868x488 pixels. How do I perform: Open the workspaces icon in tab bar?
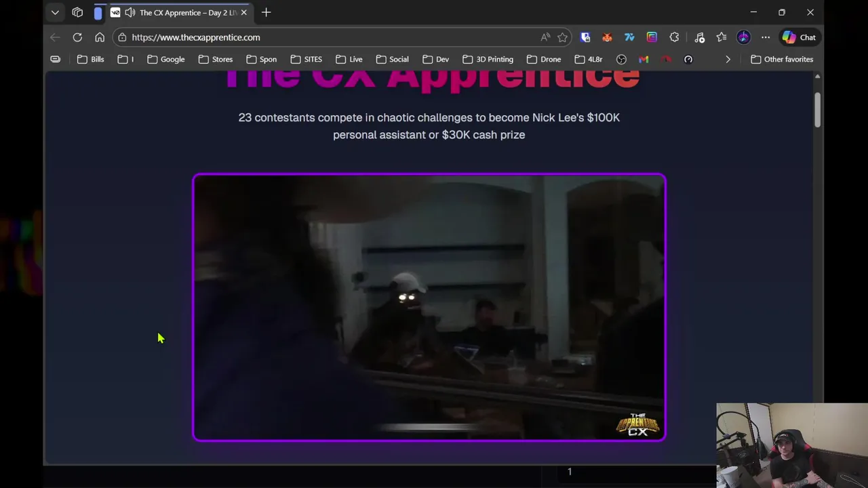(77, 12)
